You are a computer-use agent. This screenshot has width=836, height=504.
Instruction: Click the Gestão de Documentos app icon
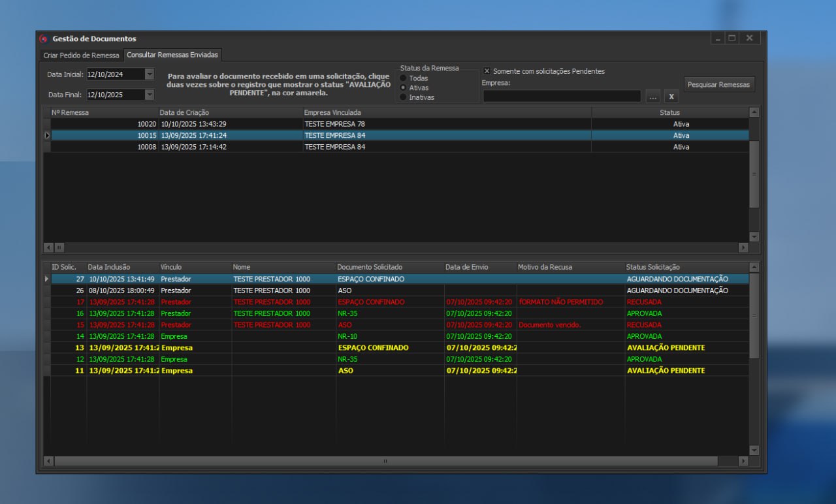[x=44, y=39]
